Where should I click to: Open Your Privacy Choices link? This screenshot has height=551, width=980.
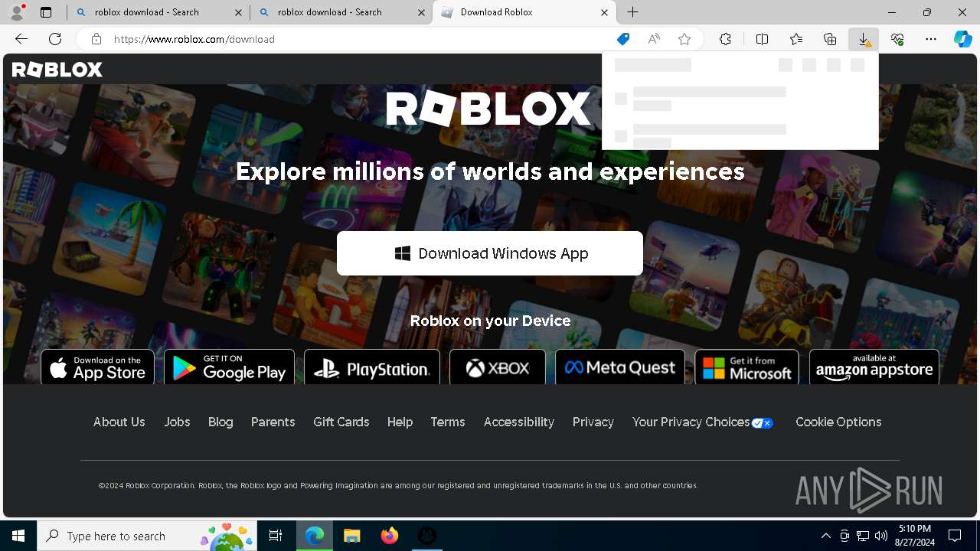(703, 422)
